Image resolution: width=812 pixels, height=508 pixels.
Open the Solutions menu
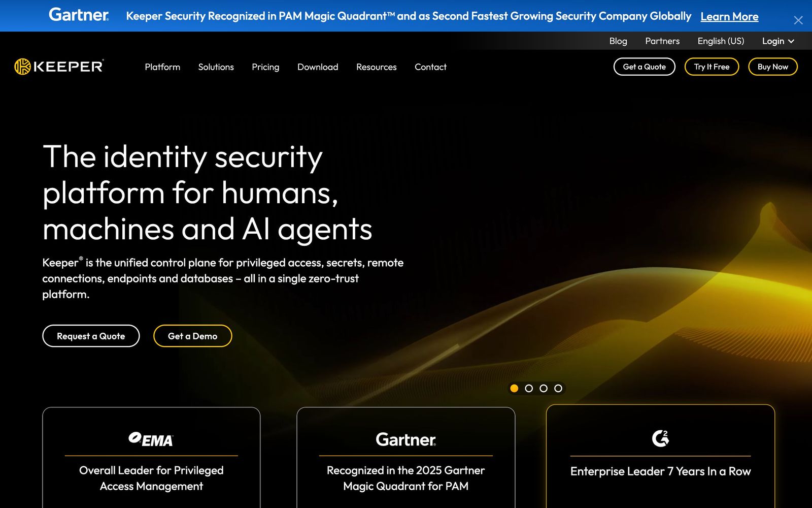point(216,67)
